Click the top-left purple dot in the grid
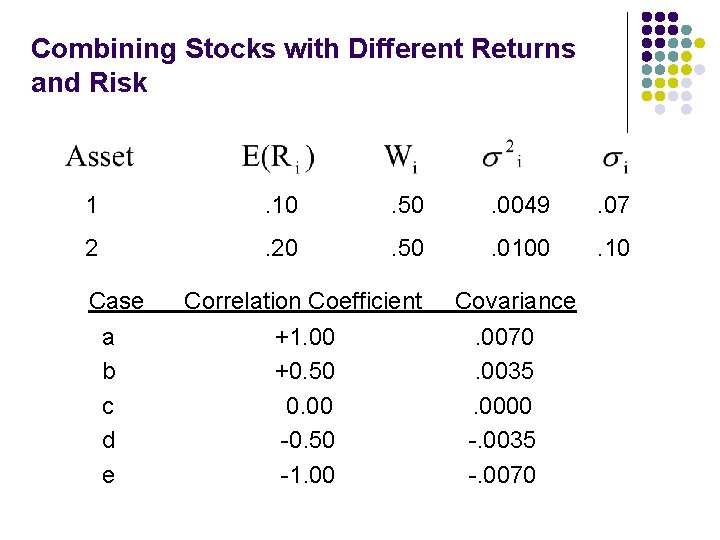This screenshot has width=720, height=540. click(647, 17)
